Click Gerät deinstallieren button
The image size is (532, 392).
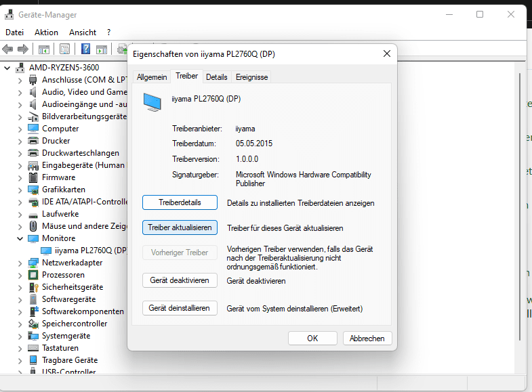tap(180, 308)
